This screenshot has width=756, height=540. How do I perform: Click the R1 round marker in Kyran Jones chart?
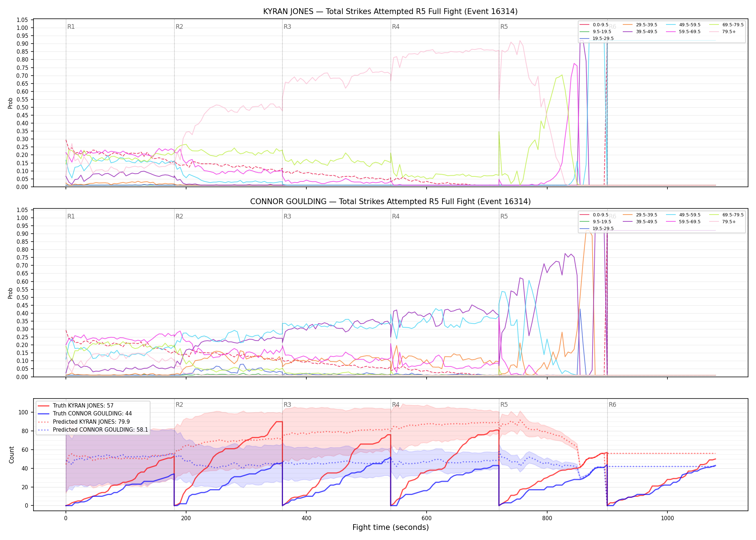71,27
